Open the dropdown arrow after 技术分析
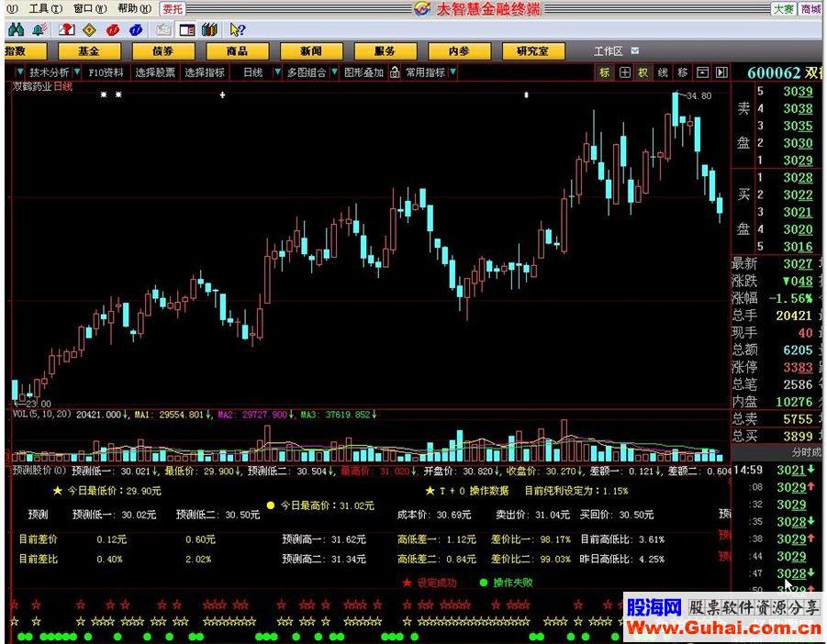 77,72
